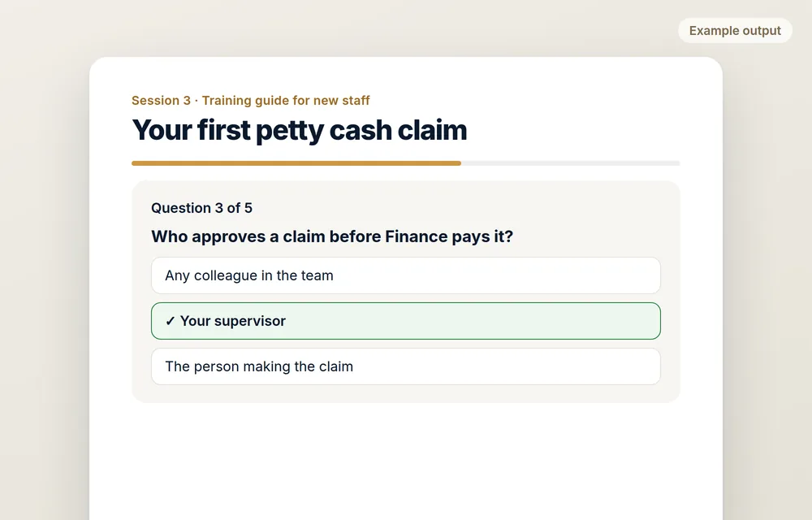Click the 'Session 3' label text
This screenshot has height=520, width=812.
pos(161,101)
